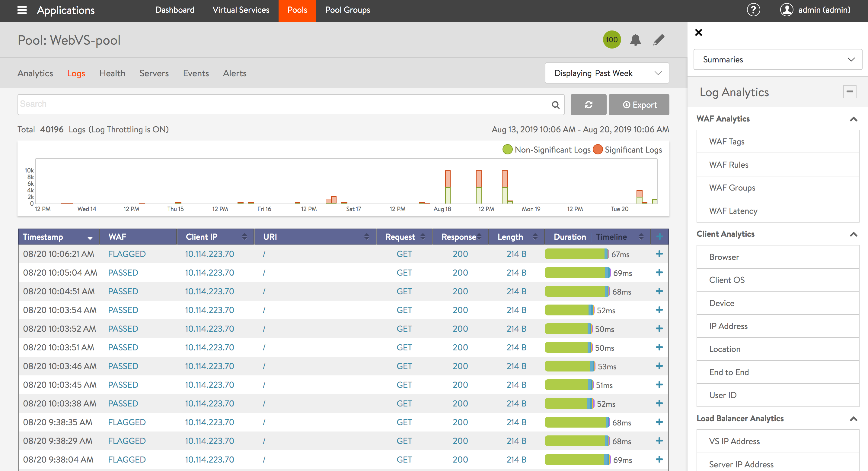Click the refresh logs button

coord(588,105)
